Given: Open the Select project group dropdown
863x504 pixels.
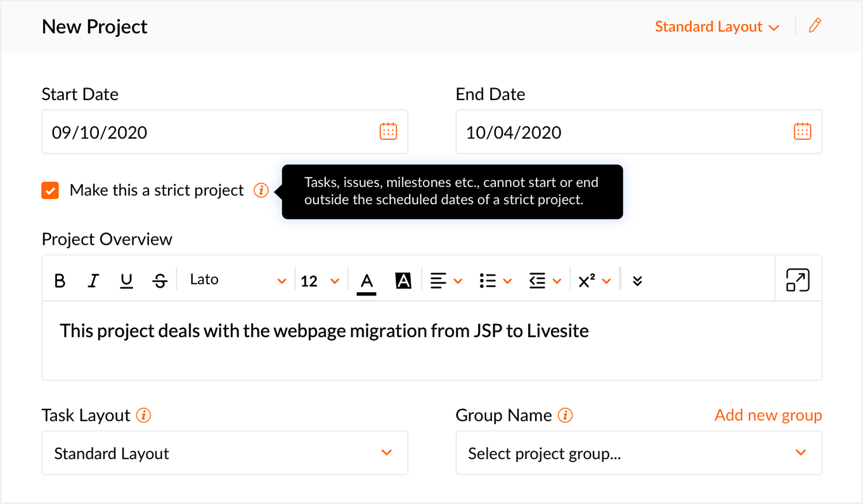Looking at the screenshot, I should (x=639, y=453).
